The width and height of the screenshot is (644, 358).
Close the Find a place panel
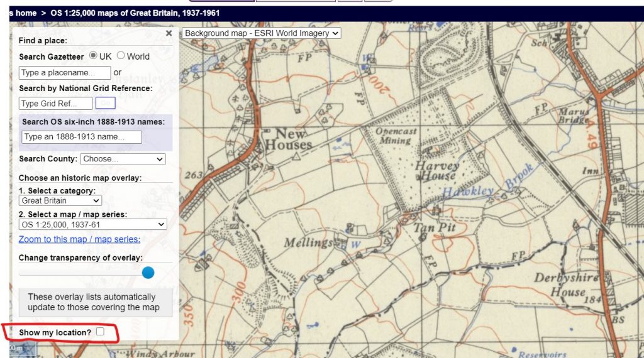169,33
